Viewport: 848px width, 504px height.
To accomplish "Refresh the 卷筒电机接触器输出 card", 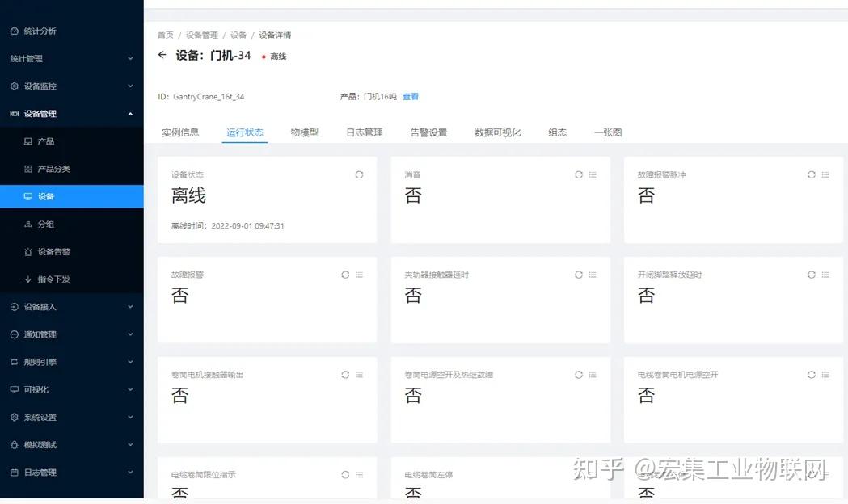I will pos(345,374).
